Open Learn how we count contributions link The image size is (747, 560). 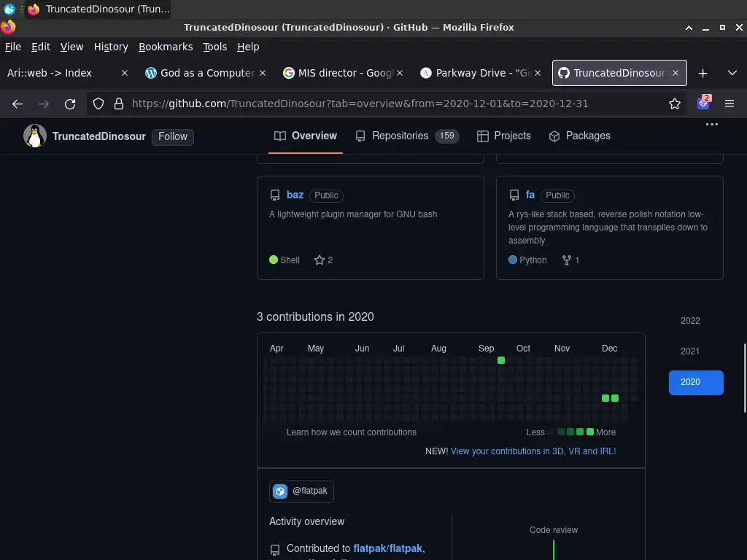point(352,432)
